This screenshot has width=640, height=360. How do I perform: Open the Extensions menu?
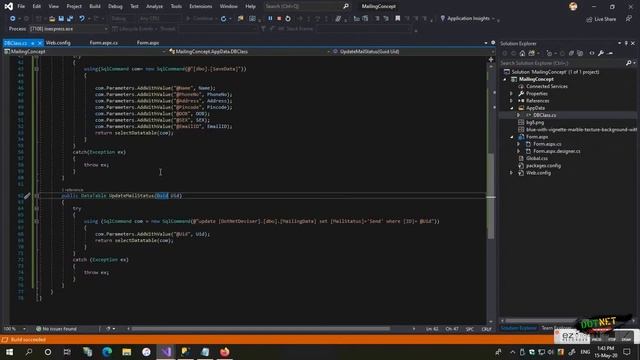[x=200, y=6]
